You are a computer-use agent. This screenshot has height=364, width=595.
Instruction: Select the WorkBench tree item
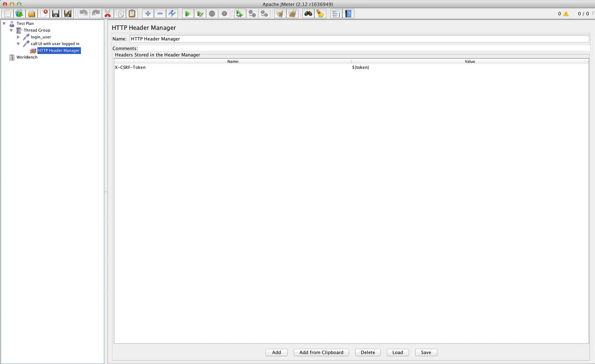27,57
